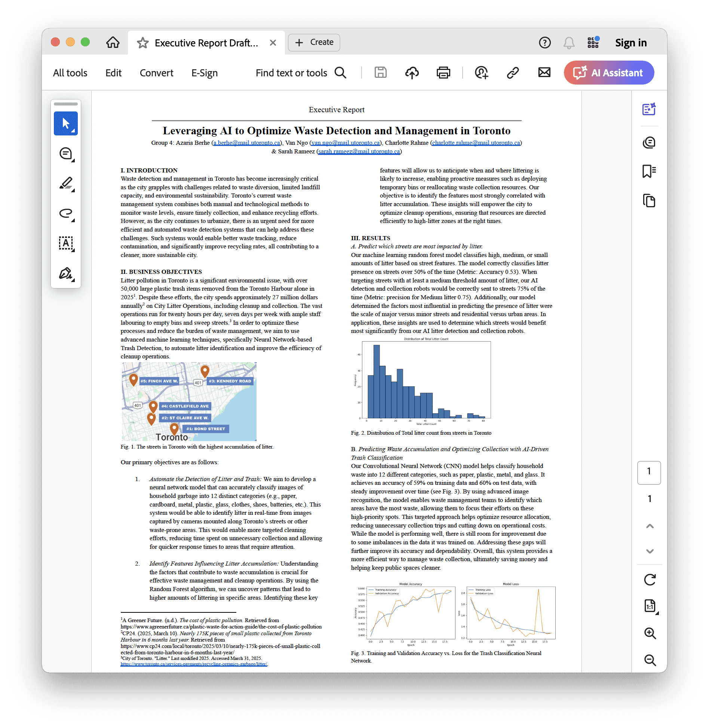Open the toronto.ca litter footnote link
This screenshot has width=709, height=728.
click(194, 664)
